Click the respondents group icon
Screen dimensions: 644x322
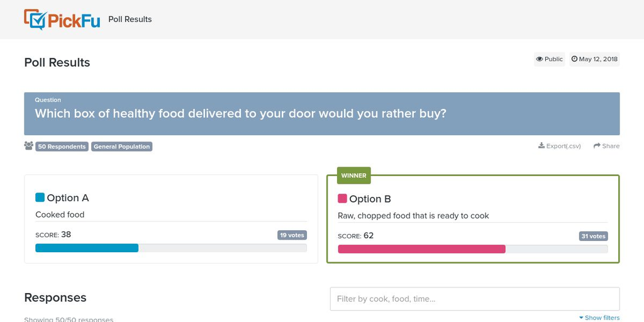point(29,146)
